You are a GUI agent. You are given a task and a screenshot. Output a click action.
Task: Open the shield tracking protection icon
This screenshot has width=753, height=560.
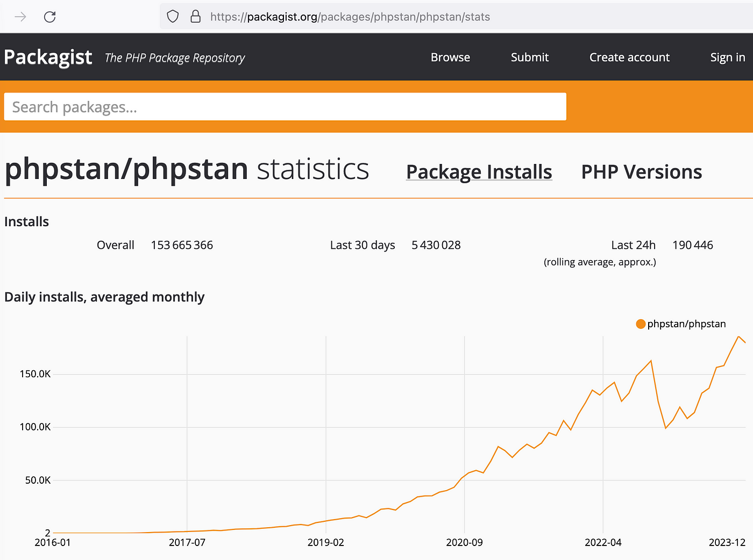coord(173,16)
